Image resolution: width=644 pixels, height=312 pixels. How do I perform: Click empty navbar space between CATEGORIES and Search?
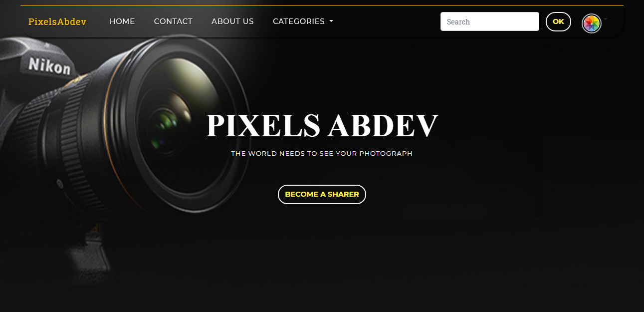pyautogui.click(x=387, y=21)
